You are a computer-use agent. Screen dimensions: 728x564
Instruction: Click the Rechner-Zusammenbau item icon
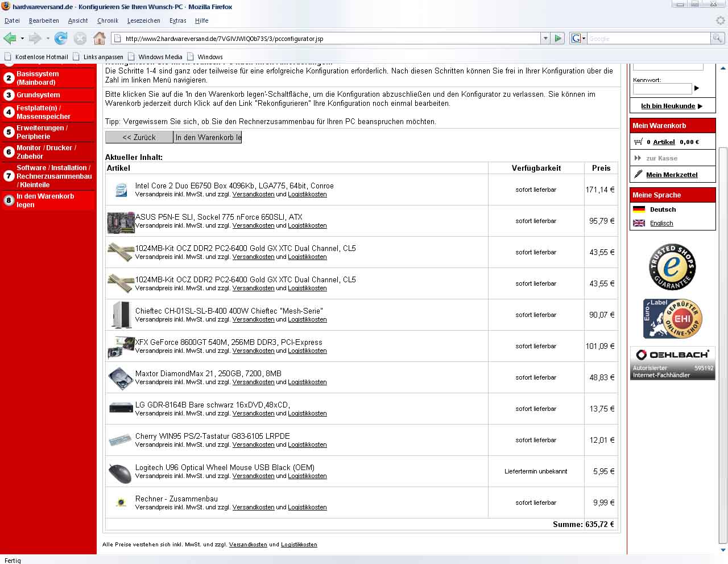(x=121, y=503)
